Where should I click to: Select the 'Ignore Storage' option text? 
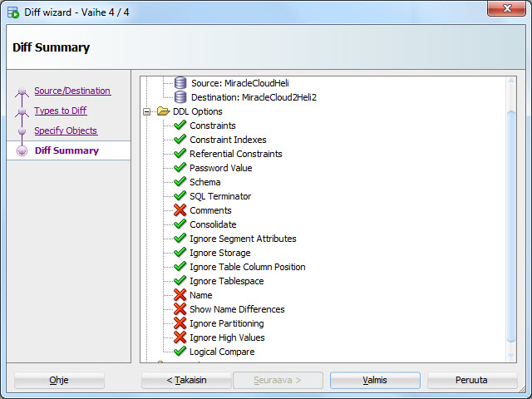(219, 253)
